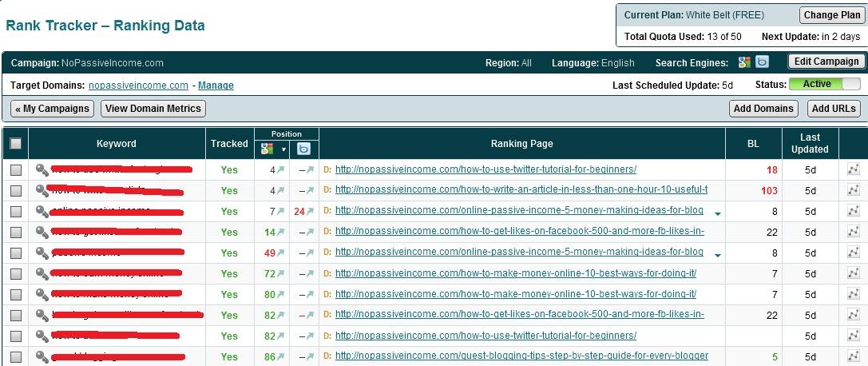Click keyword magnifier icon in position 72 row
The width and height of the screenshot is (868, 366).
click(x=42, y=273)
